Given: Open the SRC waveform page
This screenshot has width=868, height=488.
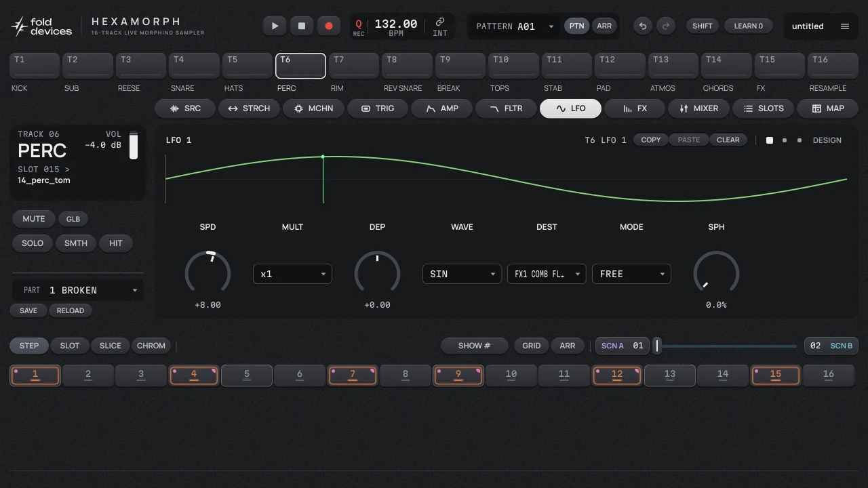Looking at the screenshot, I should 186,108.
